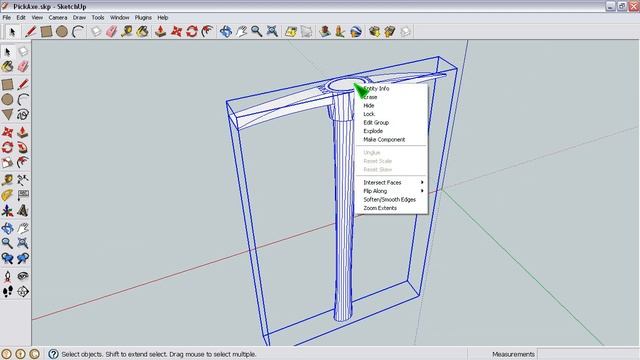Open the View menu

(x=37, y=18)
